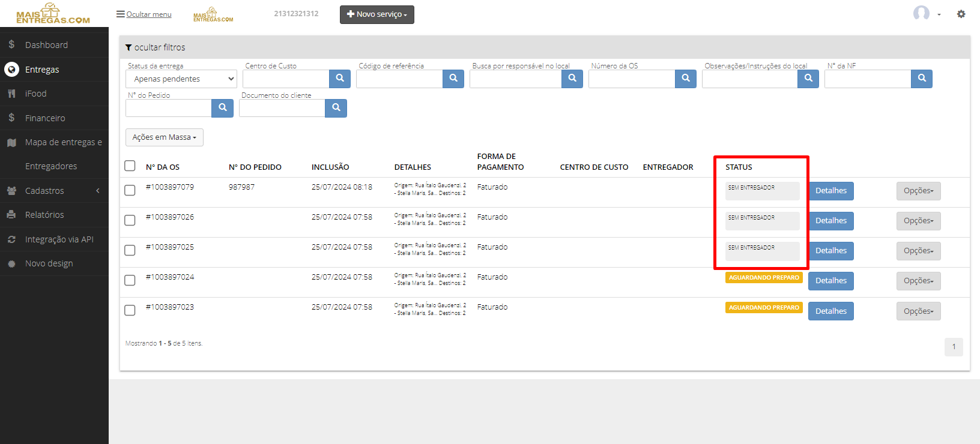Open Financeiro in the sidebar
980x444 pixels.
[x=54, y=118]
